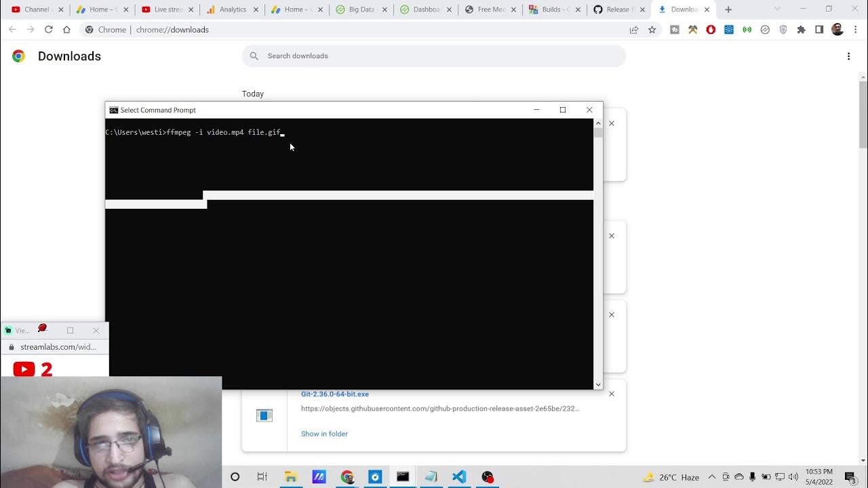Go to the Chrome home page button

pos(66,30)
